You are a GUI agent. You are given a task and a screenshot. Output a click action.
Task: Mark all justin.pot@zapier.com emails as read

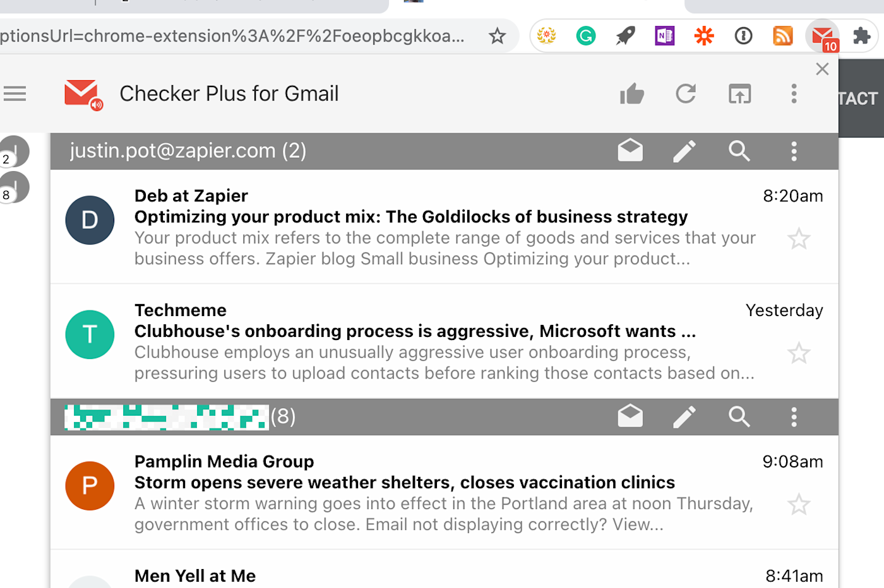pos(630,151)
